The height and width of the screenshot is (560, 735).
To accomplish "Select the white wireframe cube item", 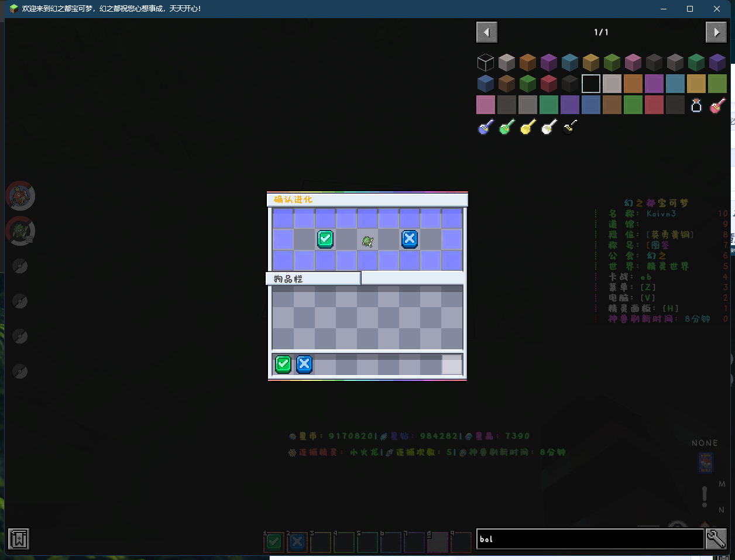I will pyautogui.click(x=486, y=63).
